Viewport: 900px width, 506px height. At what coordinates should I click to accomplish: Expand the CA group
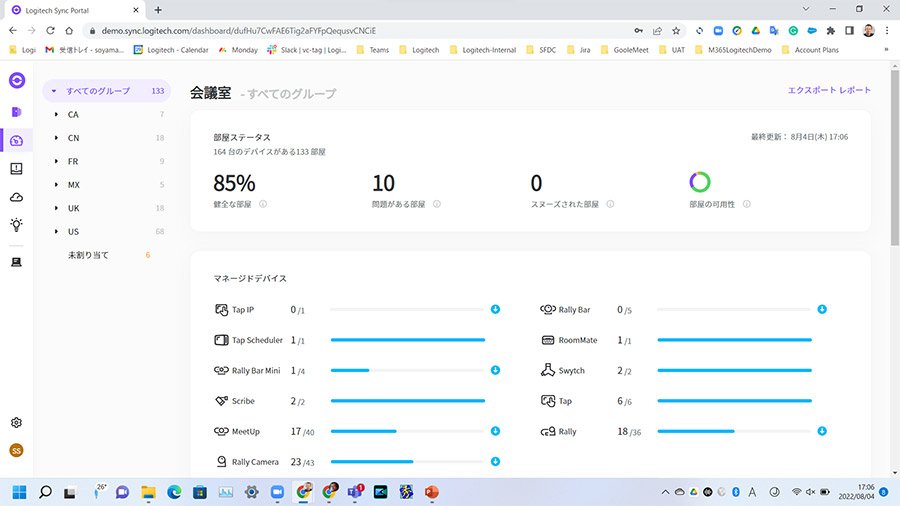[x=56, y=114]
